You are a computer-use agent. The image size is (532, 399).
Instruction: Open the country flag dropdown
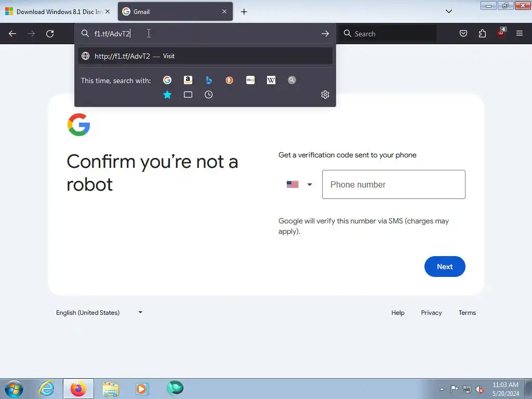(299, 184)
